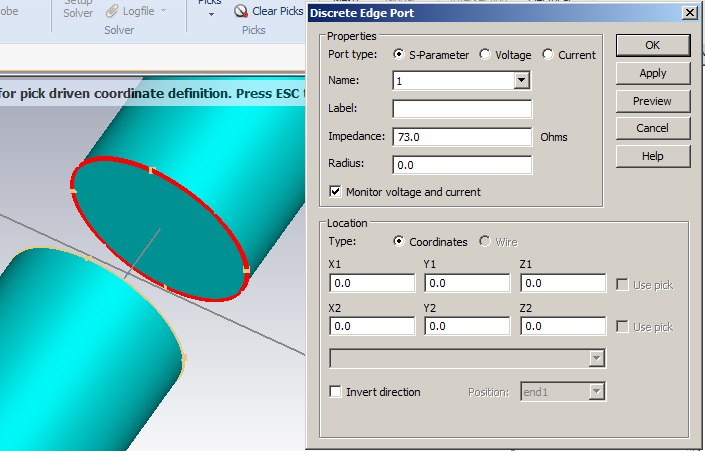705x451 pixels.
Task: Close the Discrete Edge Port dialog
Action: click(688, 12)
